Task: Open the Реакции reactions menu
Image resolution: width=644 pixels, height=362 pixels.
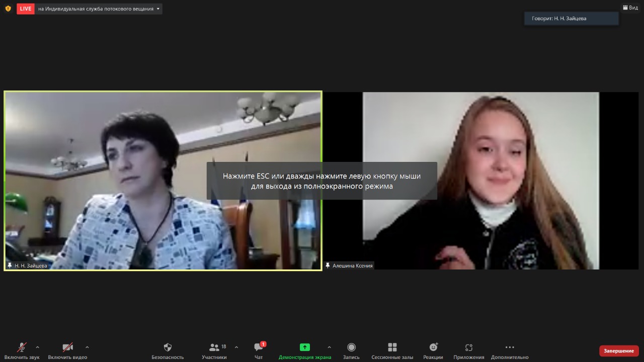Action: point(433,350)
